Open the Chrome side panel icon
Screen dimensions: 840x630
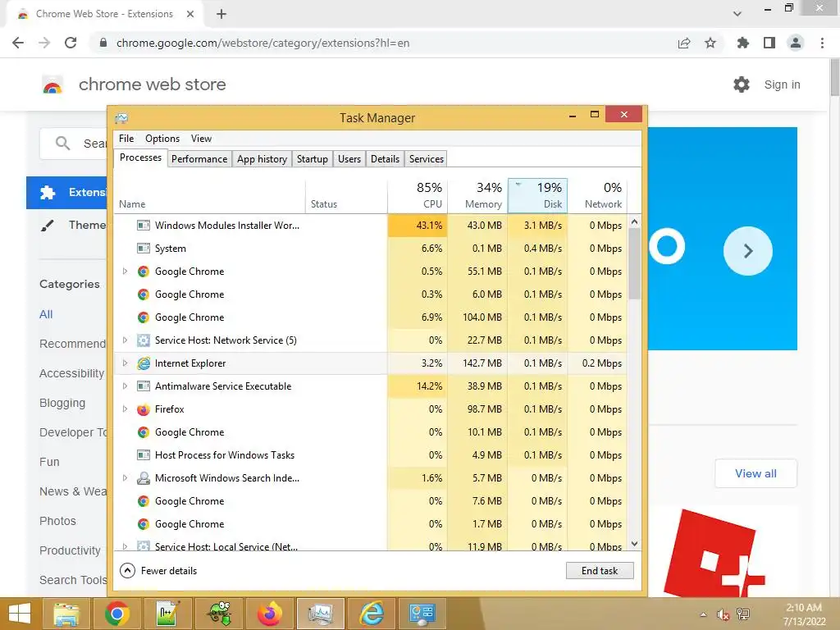[x=769, y=43]
